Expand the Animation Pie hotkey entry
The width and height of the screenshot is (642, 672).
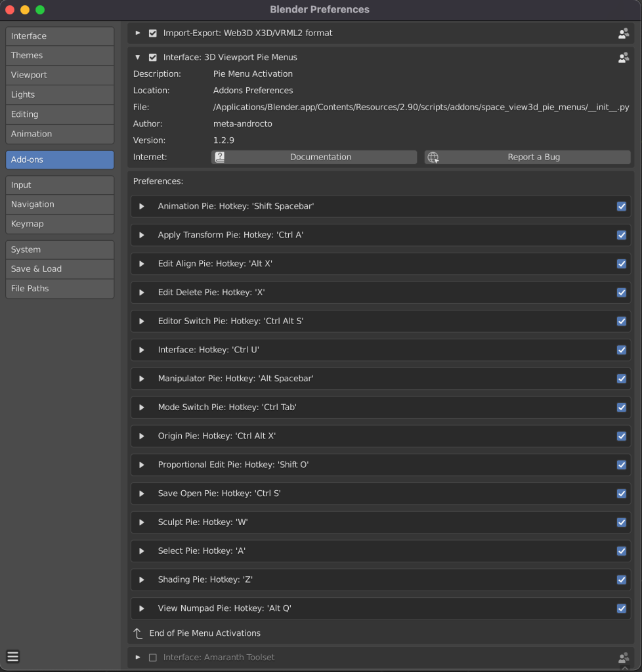coord(140,206)
